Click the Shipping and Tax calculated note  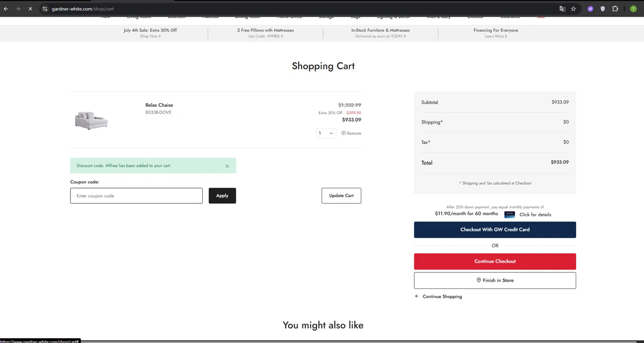(495, 183)
